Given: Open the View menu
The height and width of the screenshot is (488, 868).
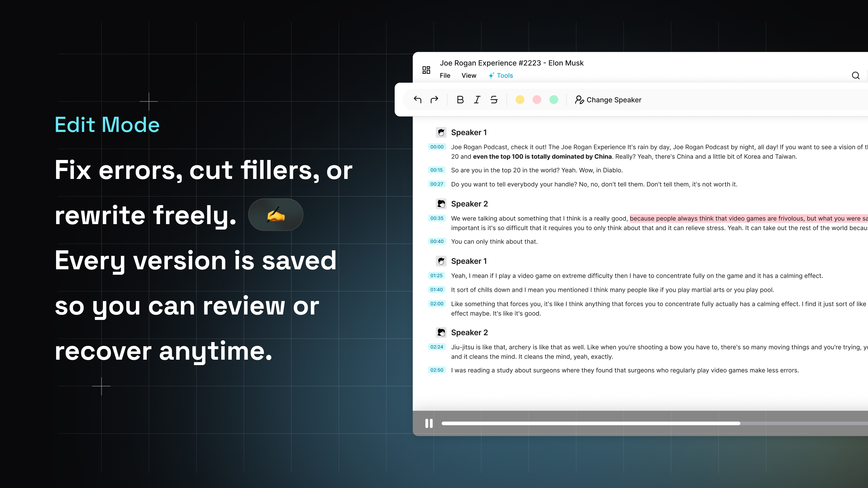Looking at the screenshot, I should point(469,75).
